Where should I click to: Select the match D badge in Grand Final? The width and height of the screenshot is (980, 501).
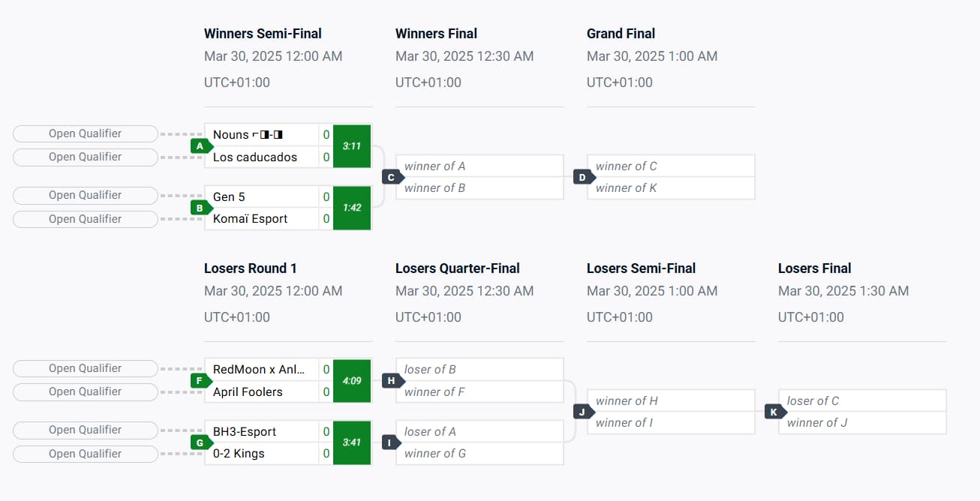pos(584,177)
